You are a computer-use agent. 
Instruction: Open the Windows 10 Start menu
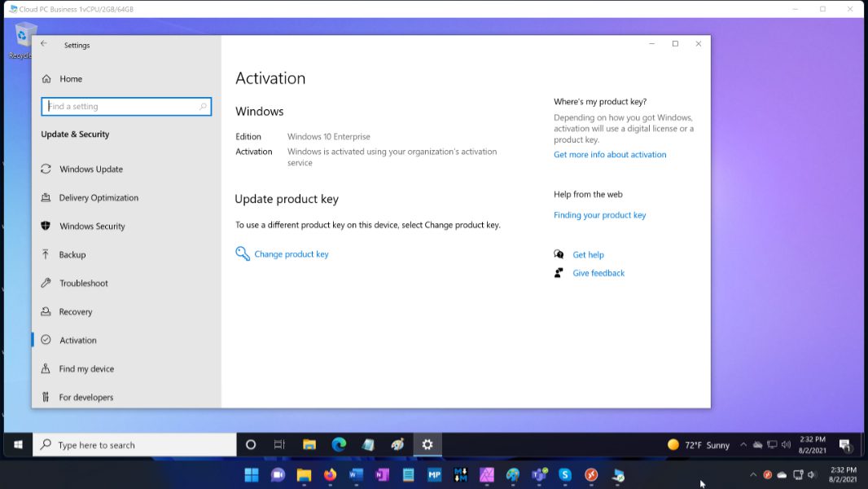18,445
